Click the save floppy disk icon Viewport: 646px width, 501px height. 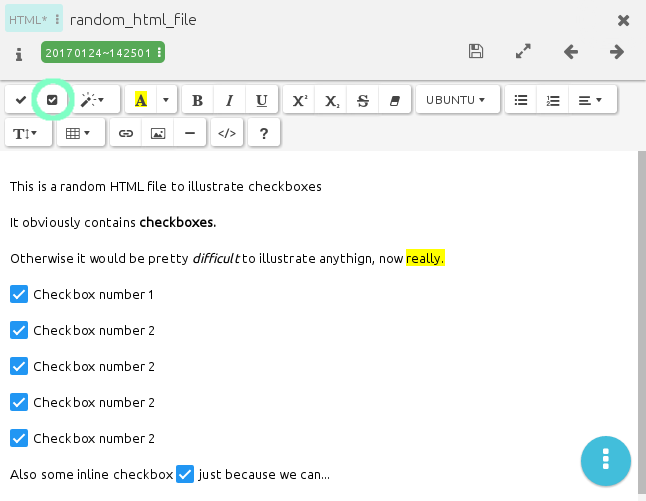[476, 52]
